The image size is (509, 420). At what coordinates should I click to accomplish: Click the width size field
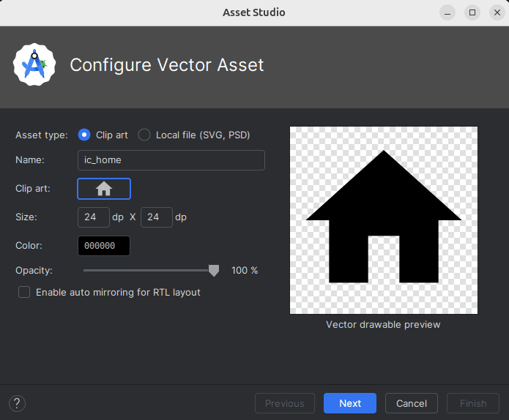94,217
